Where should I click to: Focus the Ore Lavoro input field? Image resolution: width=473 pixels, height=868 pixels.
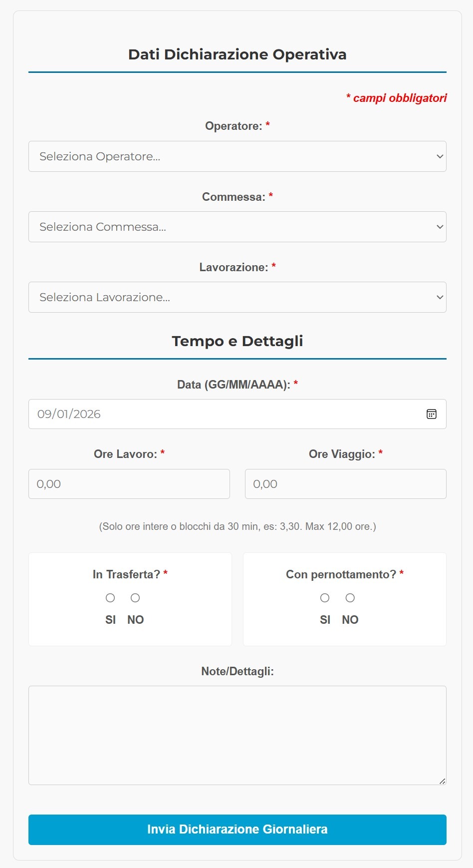pos(129,484)
